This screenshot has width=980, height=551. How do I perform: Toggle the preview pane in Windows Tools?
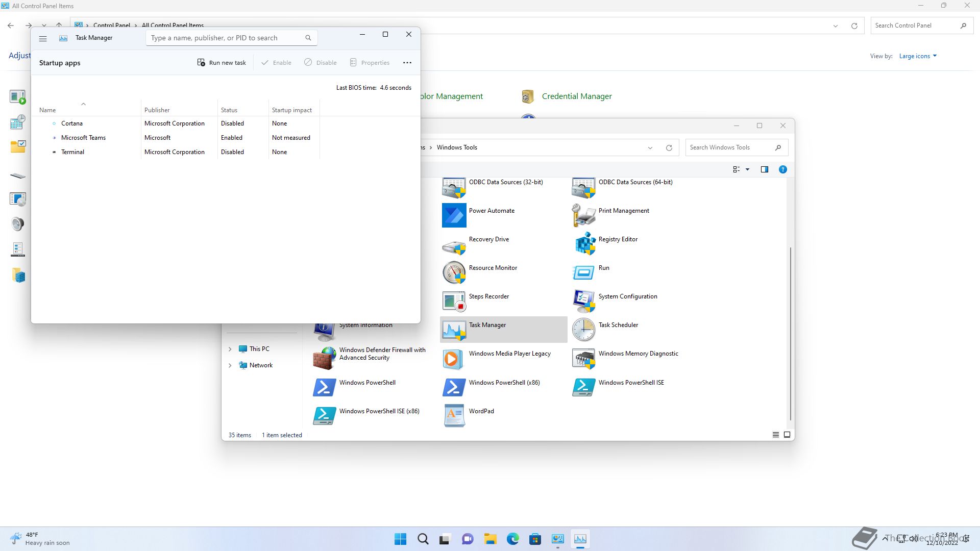click(x=764, y=169)
